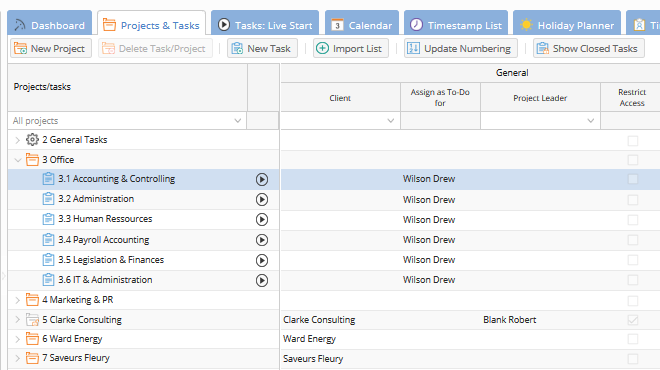This screenshot has width=660, height=370.
Task: Uncheck Restrict Access for 5 Clarke Consulting
Action: pyautogui.click(x=633, y=320)
